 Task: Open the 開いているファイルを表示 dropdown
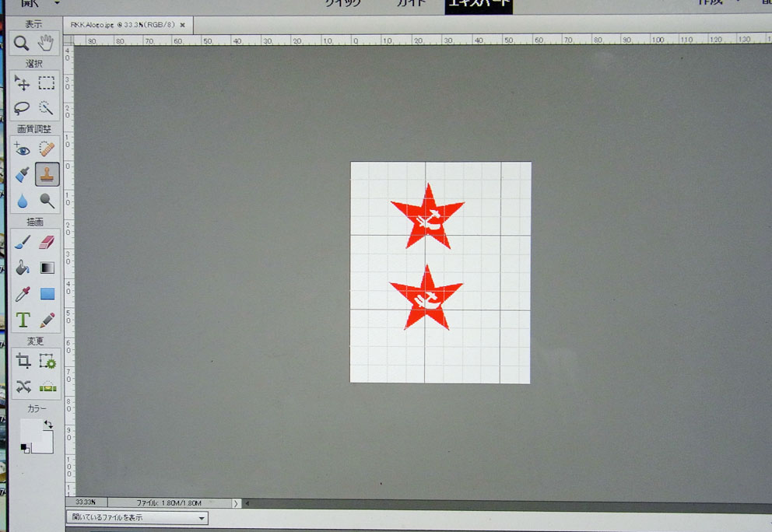pyautogui.click(x=137, y=517)
